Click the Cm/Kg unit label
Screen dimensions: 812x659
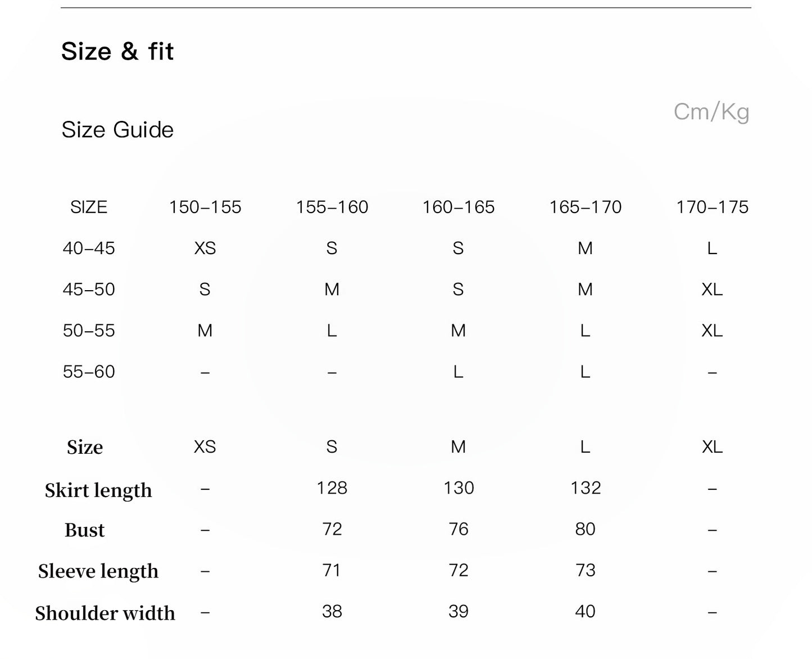(x=711, y=112)
